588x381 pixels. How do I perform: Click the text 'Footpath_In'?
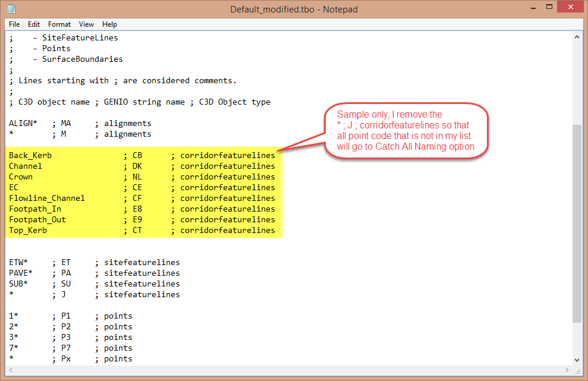[x=35, y=209]
